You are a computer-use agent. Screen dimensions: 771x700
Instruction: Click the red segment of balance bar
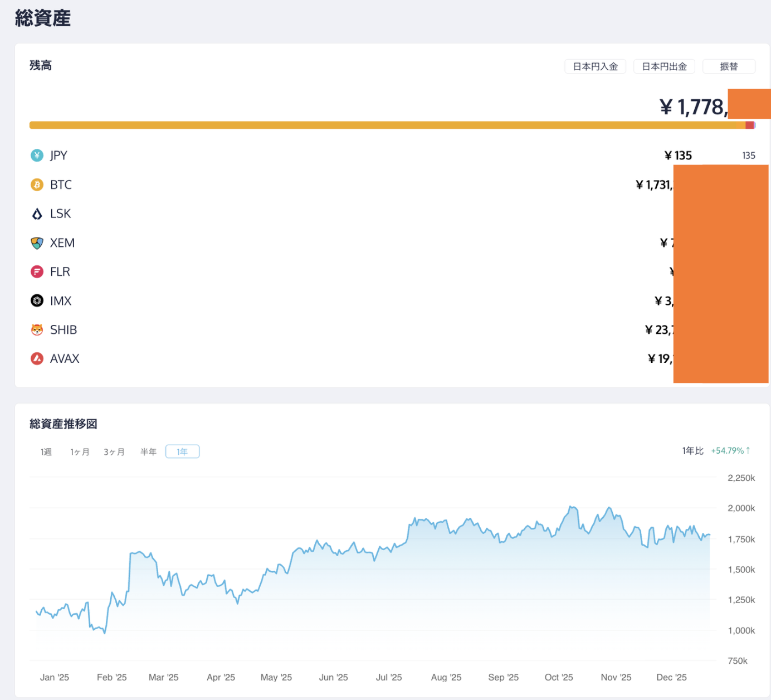pyautogui.click(x=749, y=125)
